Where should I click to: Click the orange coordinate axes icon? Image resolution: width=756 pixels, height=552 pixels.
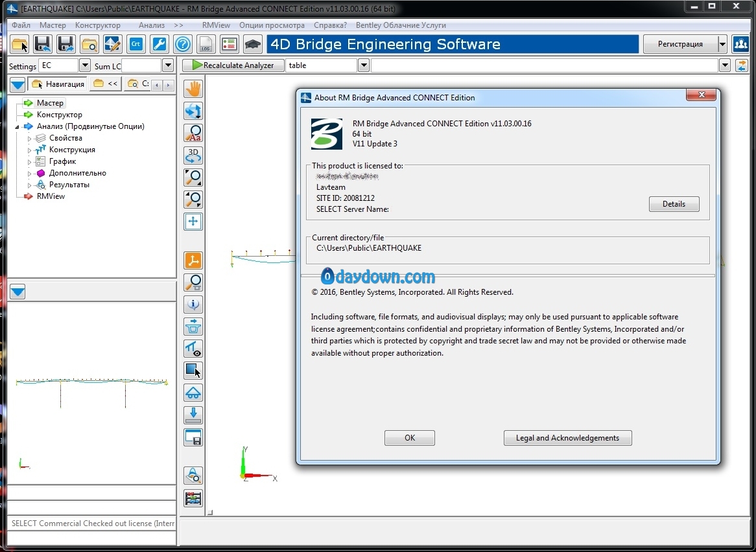(x=193, y=260)
